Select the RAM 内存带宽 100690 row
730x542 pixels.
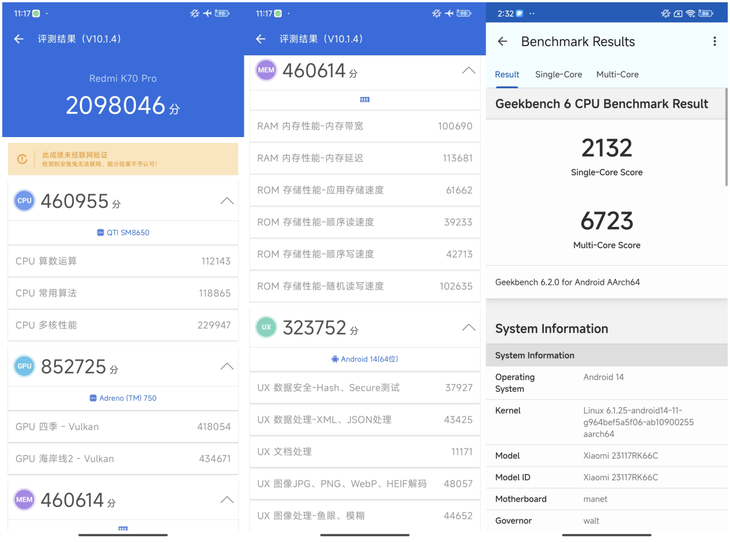[x=365, y=126]
